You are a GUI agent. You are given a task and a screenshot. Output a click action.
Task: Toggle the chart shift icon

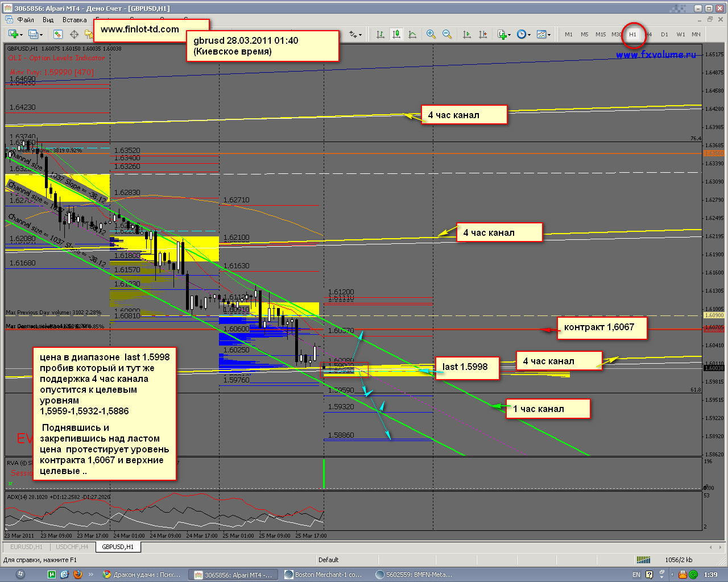point(483,34)
